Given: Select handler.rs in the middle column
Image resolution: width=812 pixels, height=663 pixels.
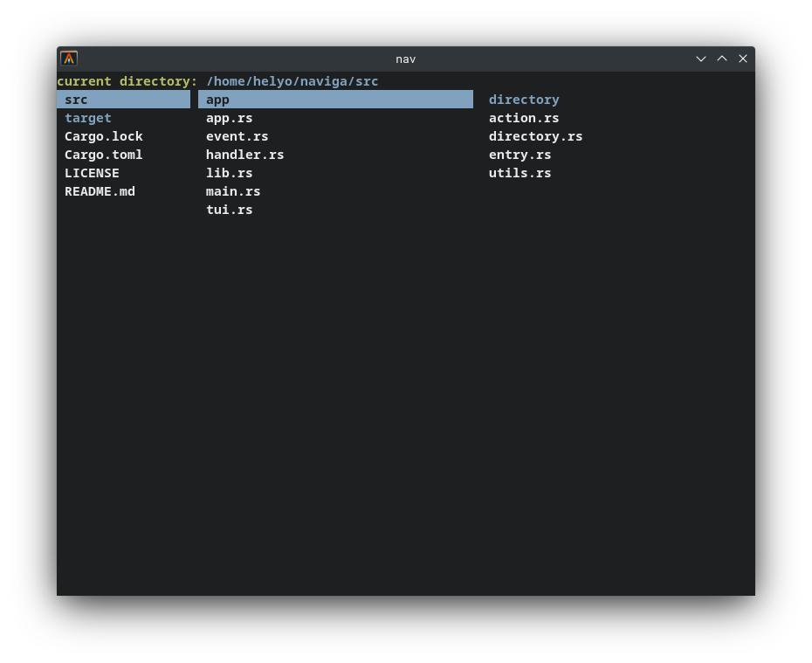Looking at the screenshot, I should (244, 155).
